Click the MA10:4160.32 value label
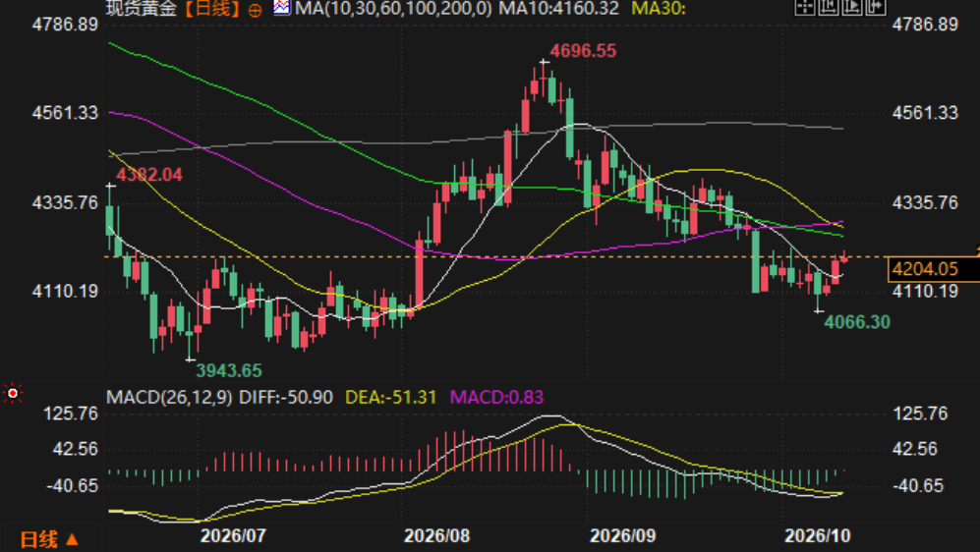Image resolution: width=980 pixels, height=552 pixels. tap(558, 8)
